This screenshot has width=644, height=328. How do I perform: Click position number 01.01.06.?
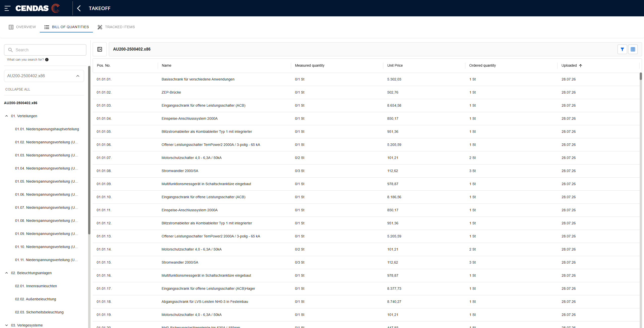104,145
